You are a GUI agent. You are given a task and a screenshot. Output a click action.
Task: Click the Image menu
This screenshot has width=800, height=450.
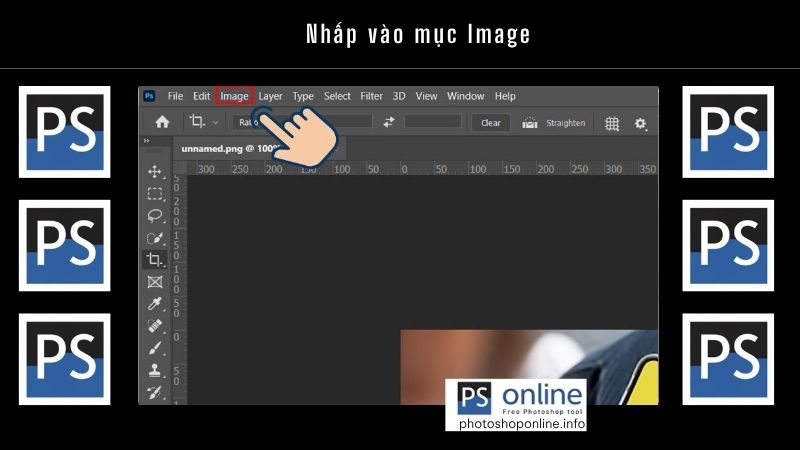(x=234, y=96)
